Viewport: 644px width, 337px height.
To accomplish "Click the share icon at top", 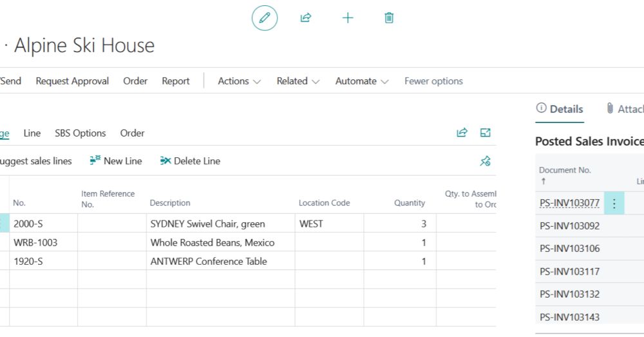I will (305, 17).
